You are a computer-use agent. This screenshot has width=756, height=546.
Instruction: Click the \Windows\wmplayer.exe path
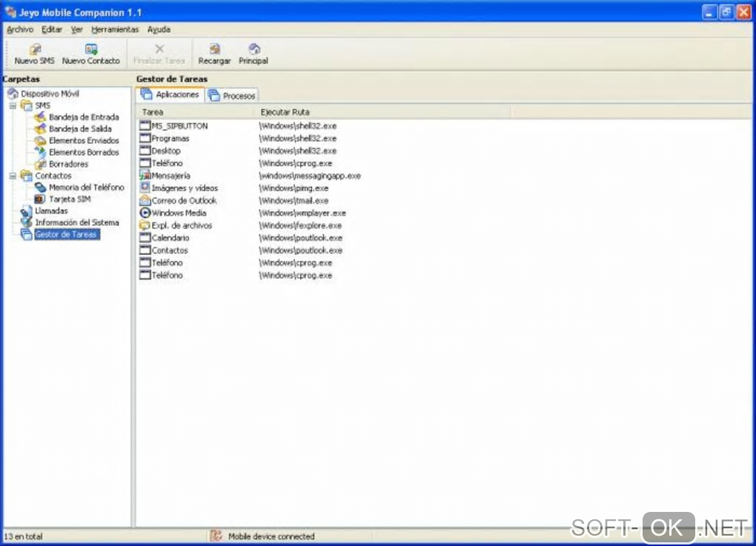[x=302, y=213]
